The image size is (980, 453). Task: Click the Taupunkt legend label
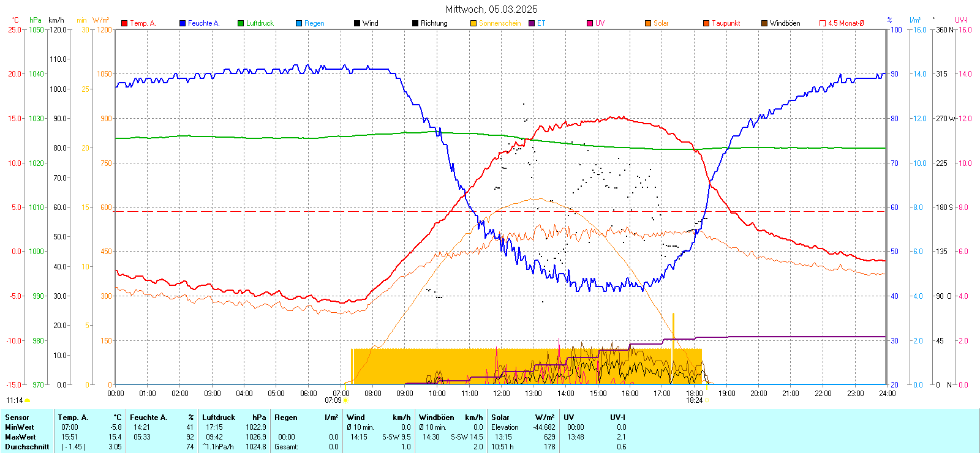[x=726, y=23]
